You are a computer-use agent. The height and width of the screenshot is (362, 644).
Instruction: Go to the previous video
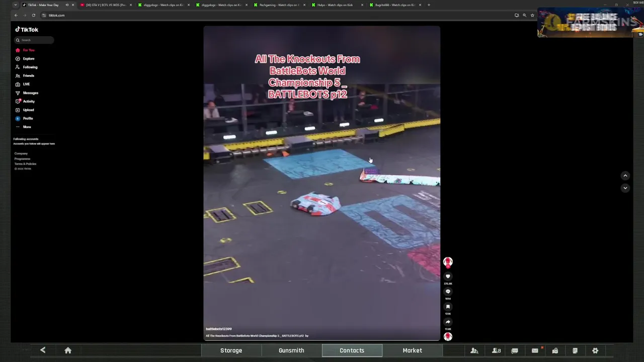(x=625, y=175)
